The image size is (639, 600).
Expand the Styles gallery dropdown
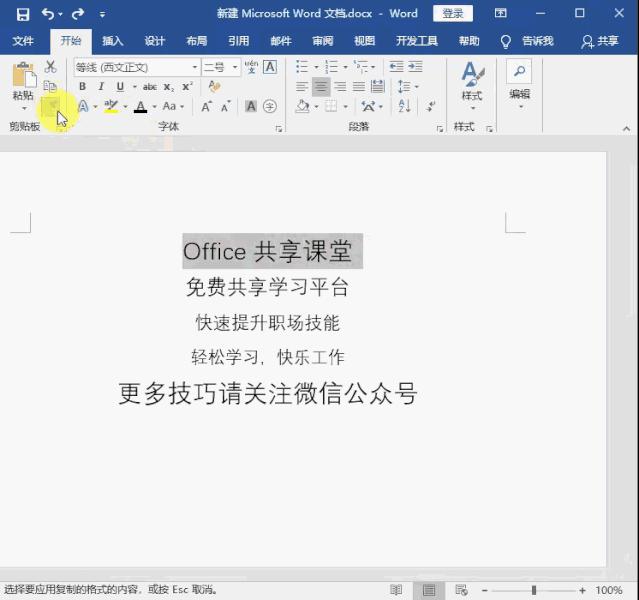pyautogui.click(x=473, y=108)
